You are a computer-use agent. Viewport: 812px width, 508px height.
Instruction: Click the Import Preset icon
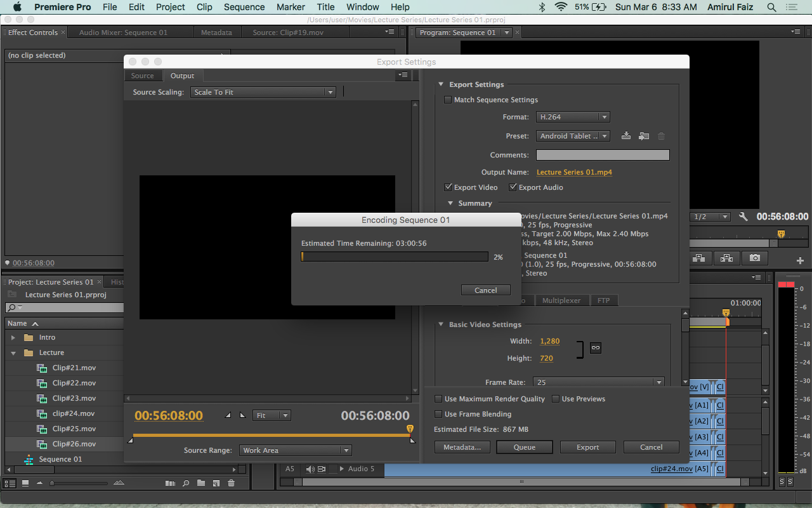pyautogui.click(x=644, y=136)
